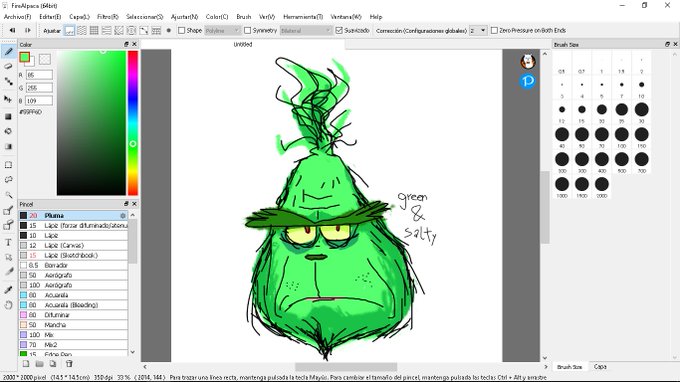Select the Hand tool
Viewport: 680px width, 382px height.
[x=8, y=305]
